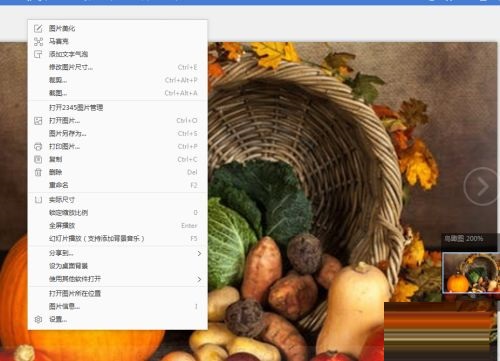Image resolution: width=500 pixels, height=361 pixels.
Task: Open 打开图片所在位置 file location
Action: point(117,294)
